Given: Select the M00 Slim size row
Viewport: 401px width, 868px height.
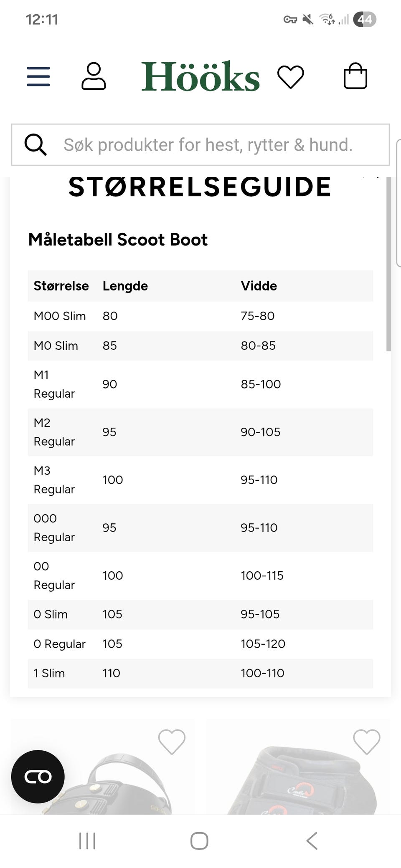Looking at the screenshot, I should 200,316.
